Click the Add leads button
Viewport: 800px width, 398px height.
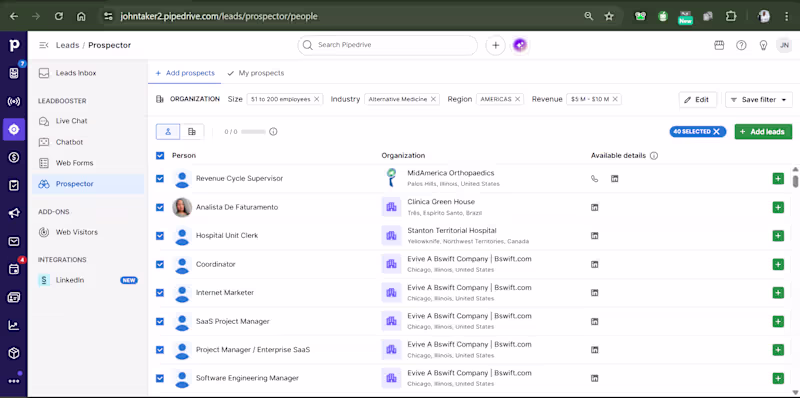pyautogui.click(x=763, y=132)
